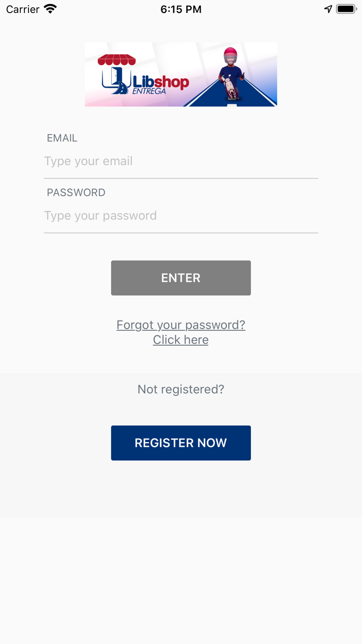The height and width of the screenshot is (644, 362).
Task: Focus the "Type your email" field
Action: 180,162
